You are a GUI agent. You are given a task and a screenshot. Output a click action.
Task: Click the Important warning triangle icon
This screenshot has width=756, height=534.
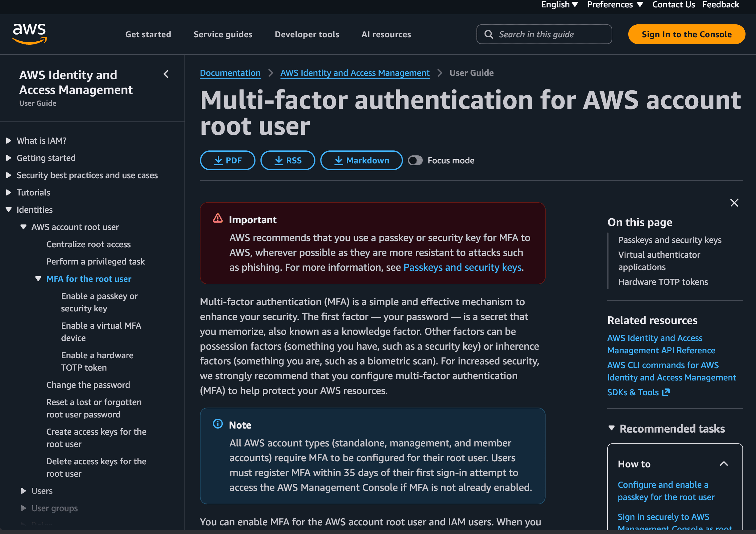(x=218, y=219)
